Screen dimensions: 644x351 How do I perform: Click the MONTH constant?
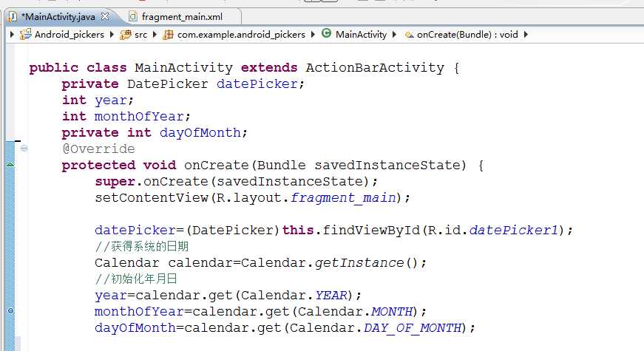[392, 312]
